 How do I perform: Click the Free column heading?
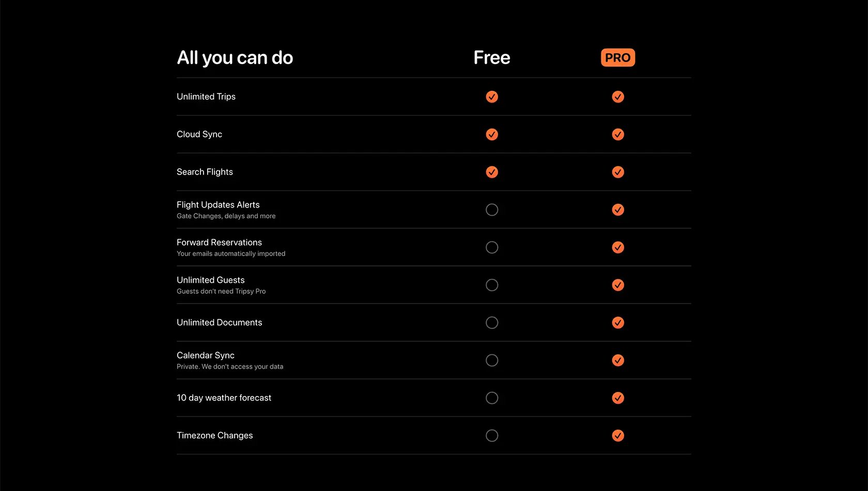coord(492,57)
